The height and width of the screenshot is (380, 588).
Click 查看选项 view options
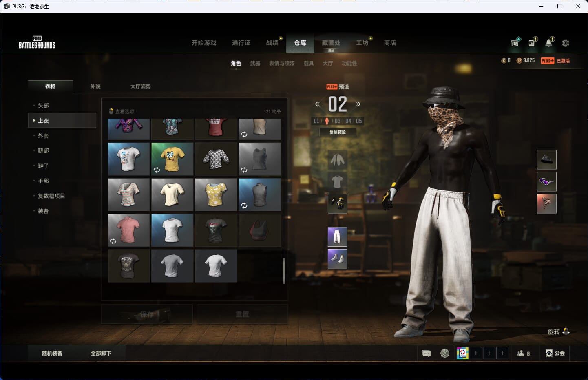(x=122, y=111)
